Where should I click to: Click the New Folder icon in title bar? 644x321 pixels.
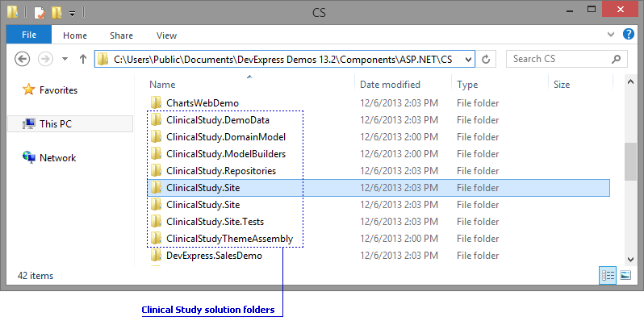pyautogui.click(x=56, y=13)
